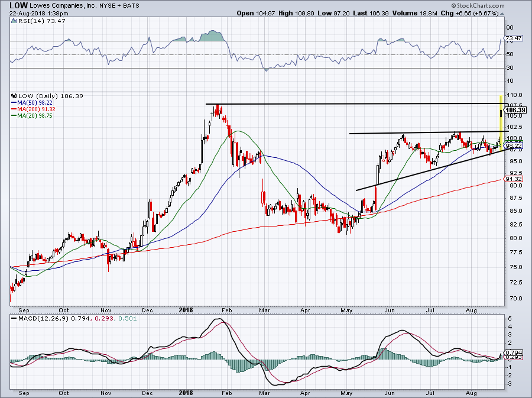Click the Last 106.39 quote value
The image size is (532, 398).
(371, 13)
